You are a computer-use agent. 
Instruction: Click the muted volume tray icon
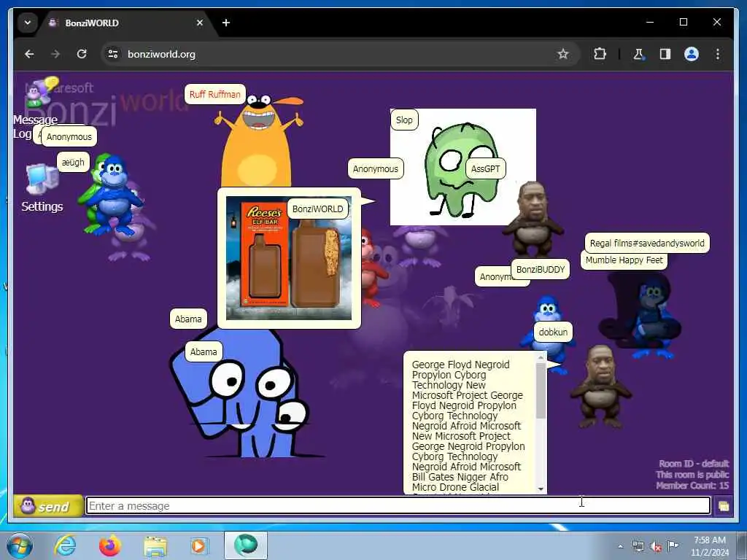[656, 547]
